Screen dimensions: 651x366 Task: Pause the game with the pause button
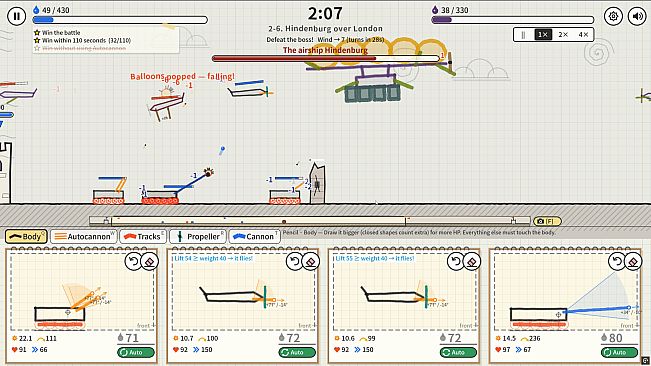pos(17,16)
